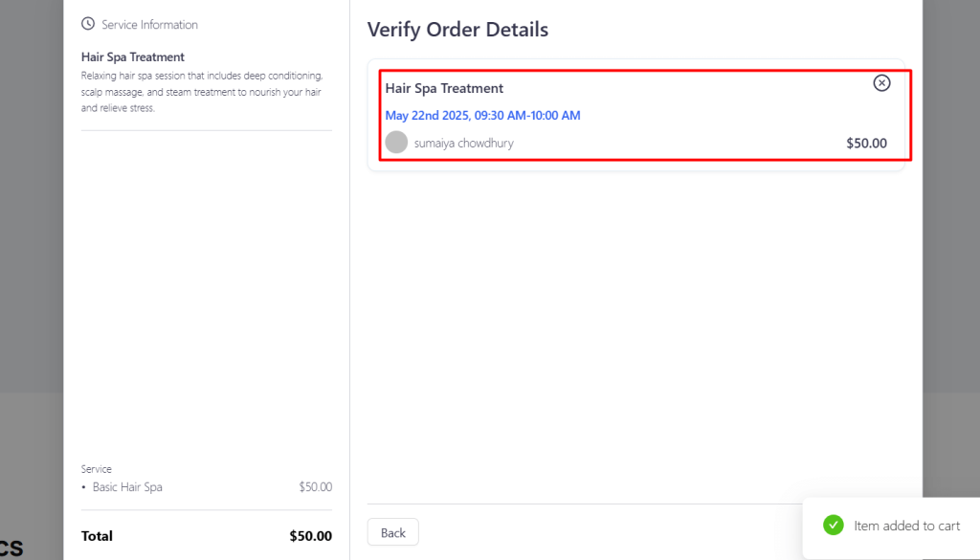Click the Hair Spa Treatment title in the order card

click(x=444, y=88)
